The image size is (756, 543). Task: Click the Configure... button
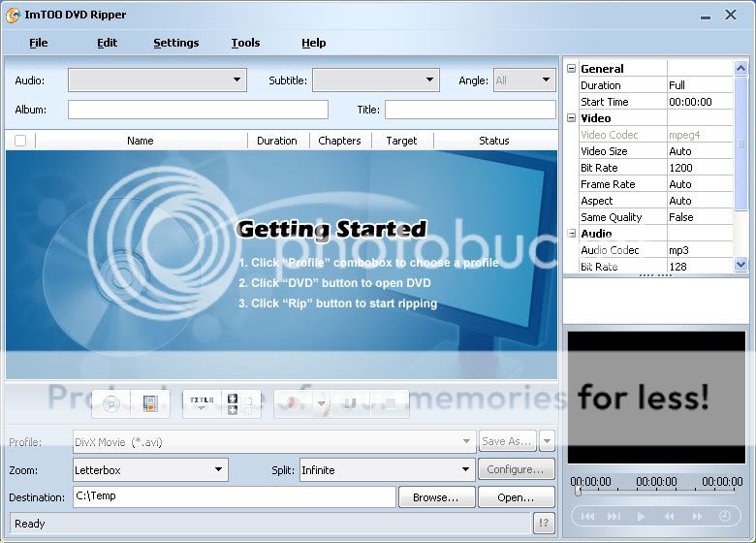(516, 469)
